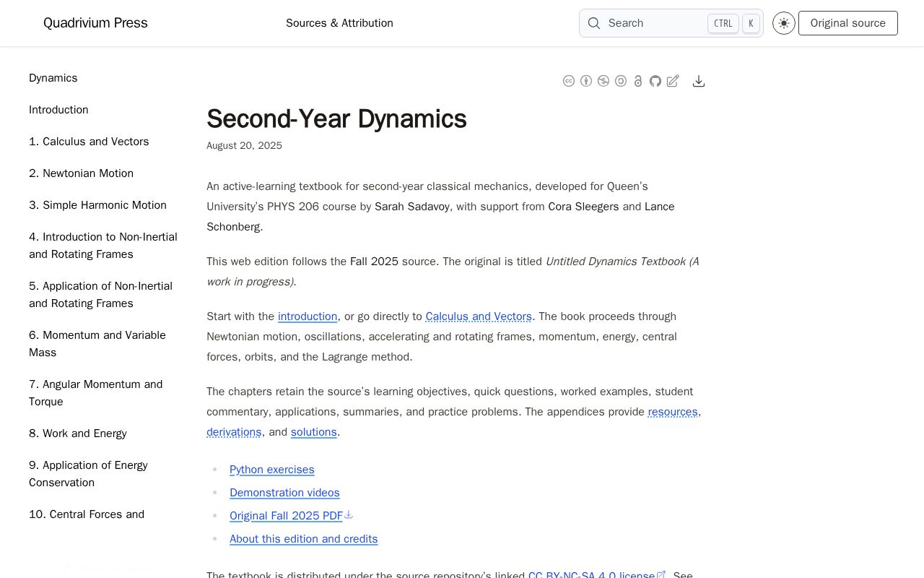Click the download tray icon above the title

coord(699,81)
